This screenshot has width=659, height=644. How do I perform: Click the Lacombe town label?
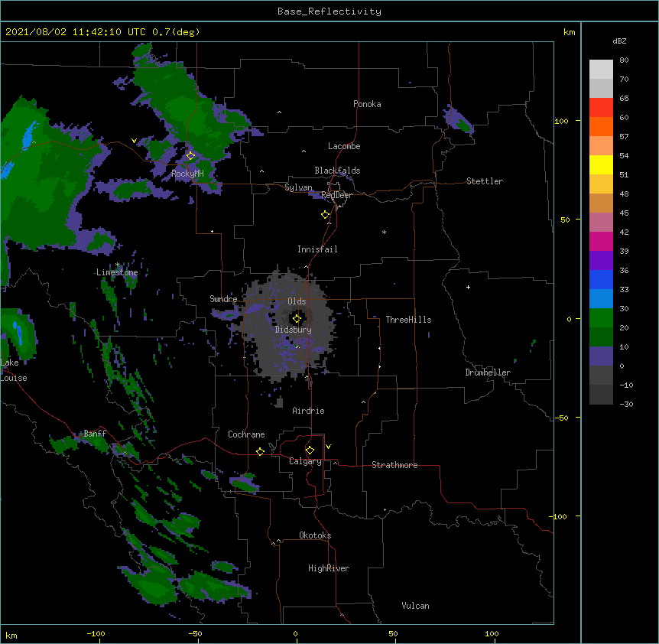tap(344, 146)
